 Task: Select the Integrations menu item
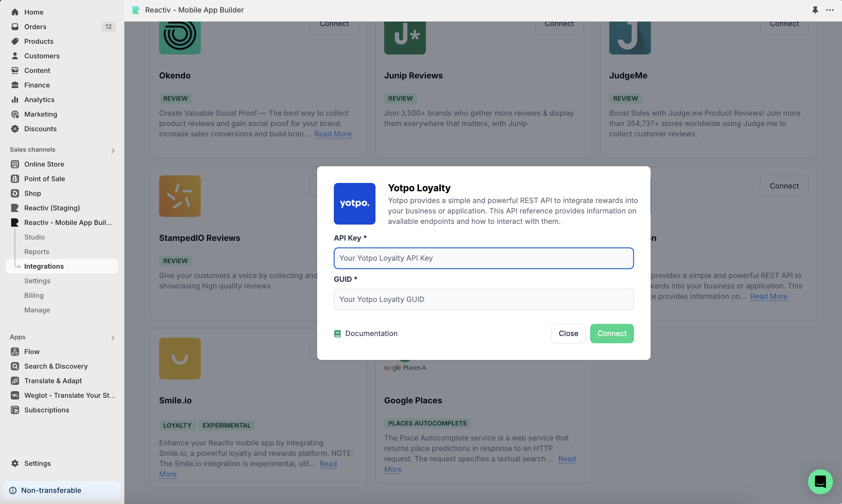tap(44, 266)
